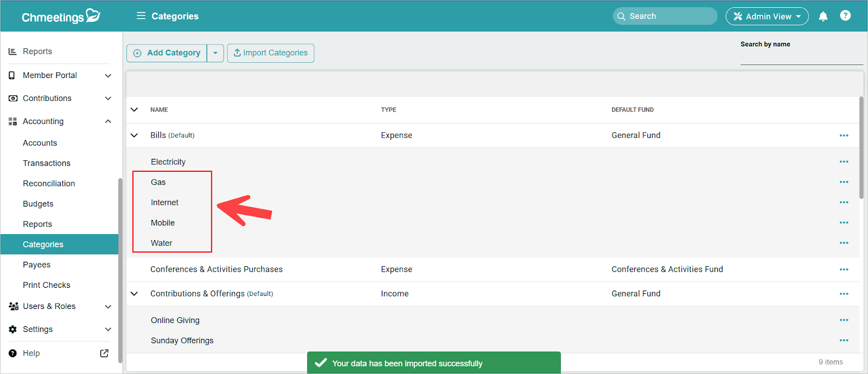Click the Search by name field
Viewport: 868px width, 374px height.
[801, 57]
